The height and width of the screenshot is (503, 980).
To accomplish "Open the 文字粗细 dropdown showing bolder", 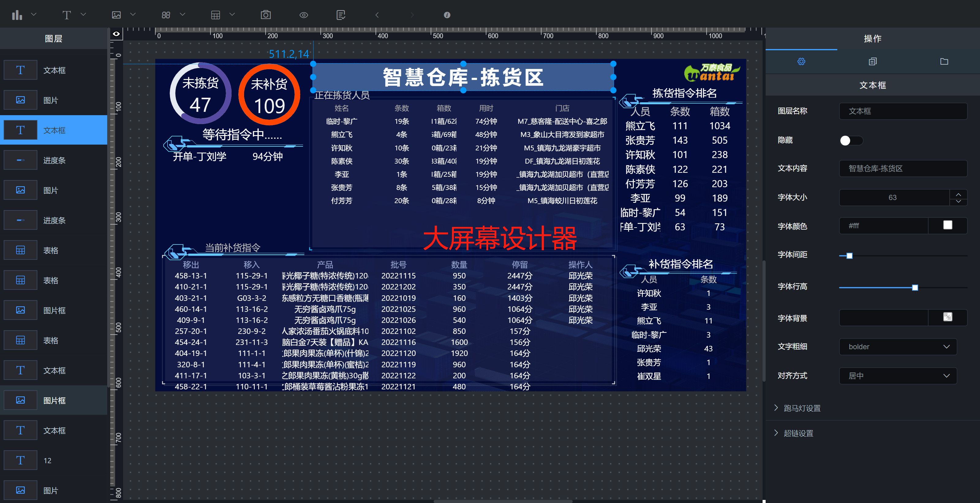I will (898, 347).
